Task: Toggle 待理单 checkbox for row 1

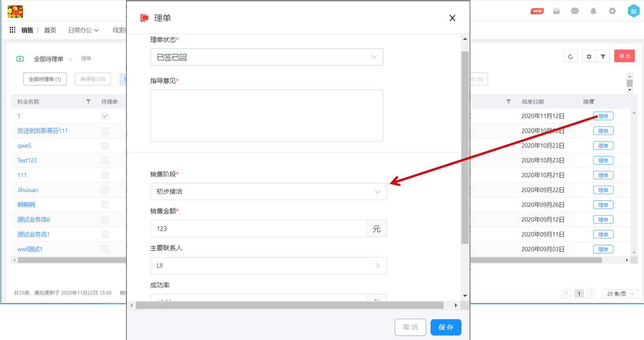Action: coord(105,116)
